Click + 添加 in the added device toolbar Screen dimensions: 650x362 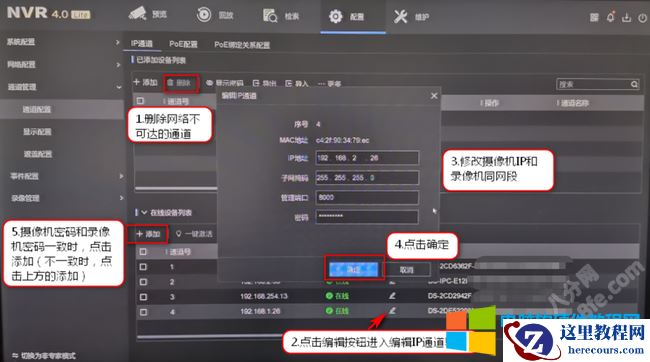click(x=145, y=82)
